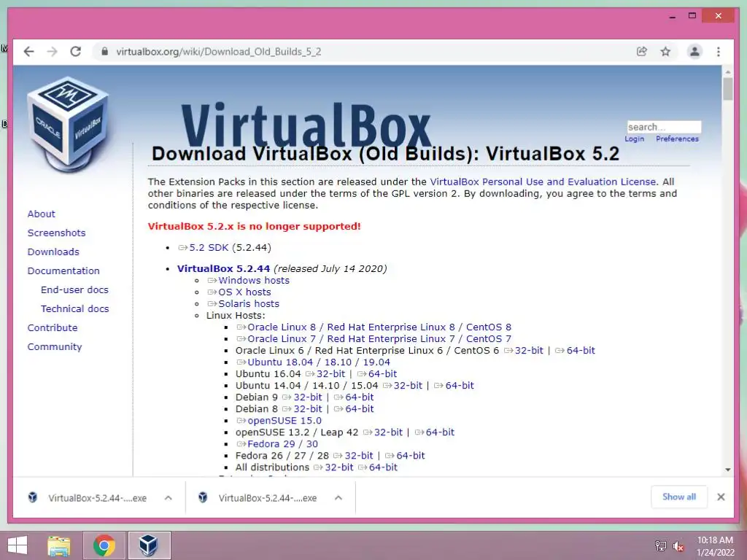
Task: Expand options for first downloaded exe
Action: click(169, 497)
